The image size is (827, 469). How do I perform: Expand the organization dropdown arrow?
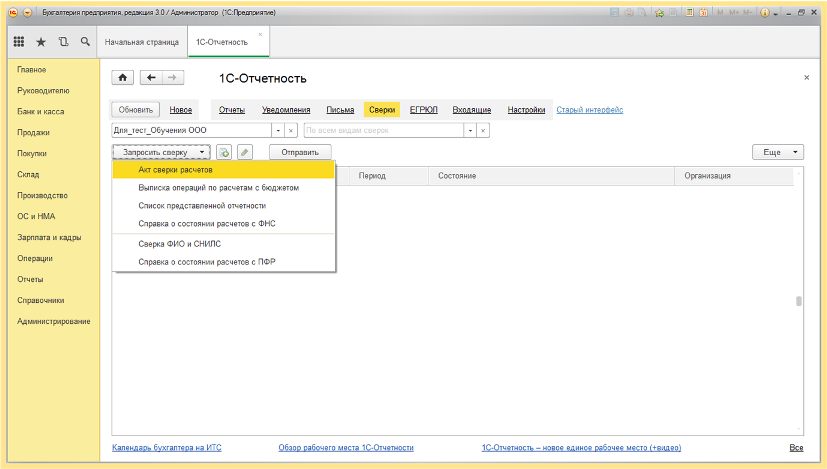point(277,130)
